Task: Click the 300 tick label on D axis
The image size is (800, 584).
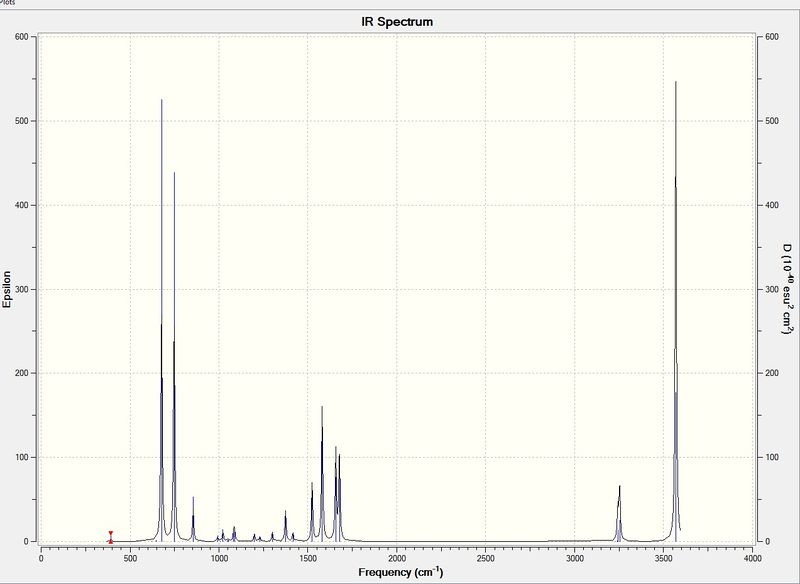Action: (x=772, y=289)
